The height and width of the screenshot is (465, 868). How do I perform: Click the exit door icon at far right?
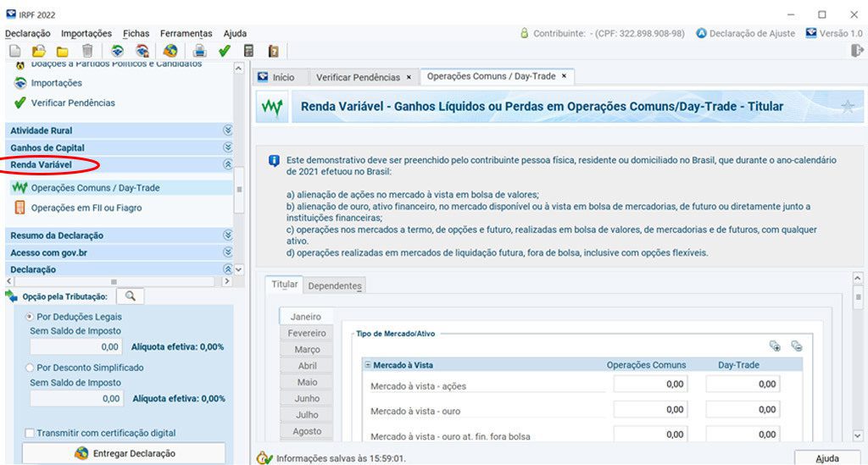856,51
